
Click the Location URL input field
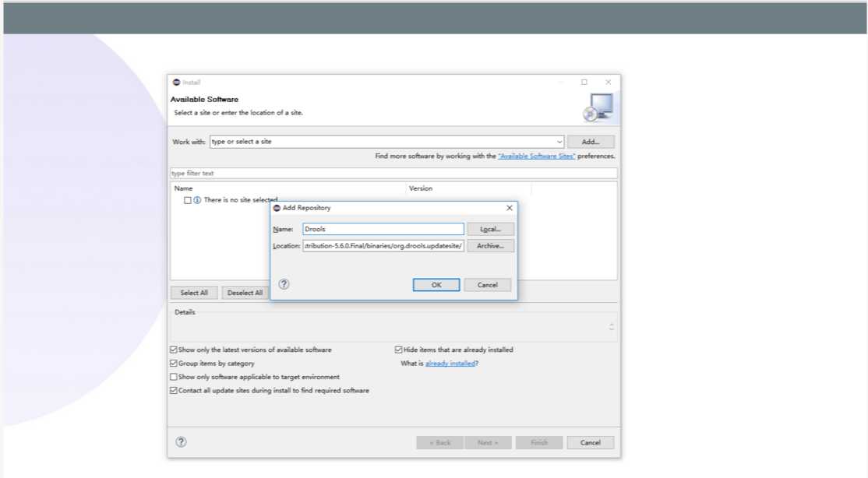coord(383,246)
